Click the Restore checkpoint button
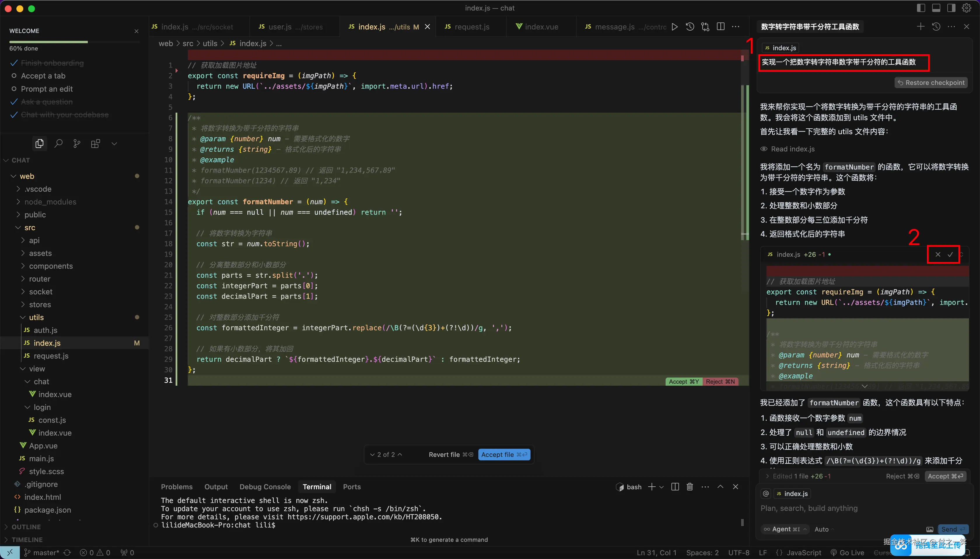 click(x=931, y=83)
